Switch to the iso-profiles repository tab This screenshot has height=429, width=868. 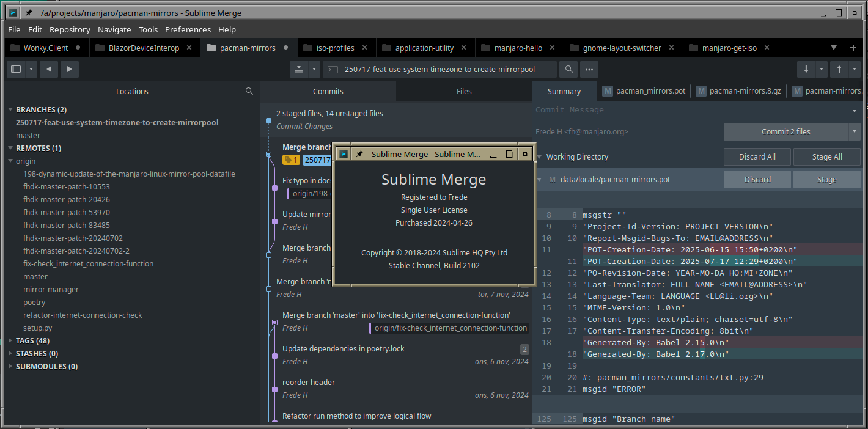tap(335, 48)
